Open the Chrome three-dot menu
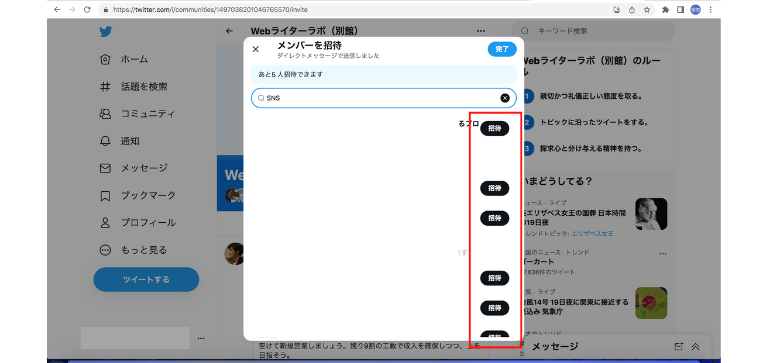 pyautogui.click(x=710, y=9)
